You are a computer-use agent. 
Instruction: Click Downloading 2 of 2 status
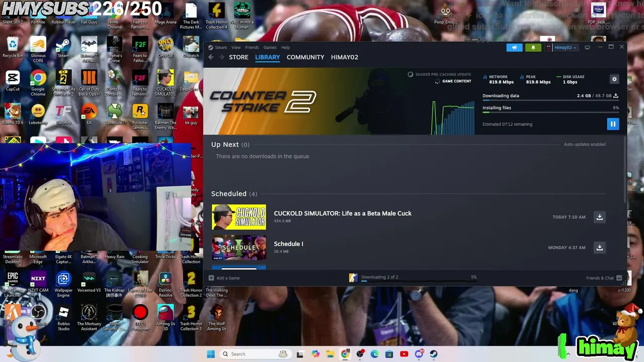pyautogui.click(x=379, y=277)
